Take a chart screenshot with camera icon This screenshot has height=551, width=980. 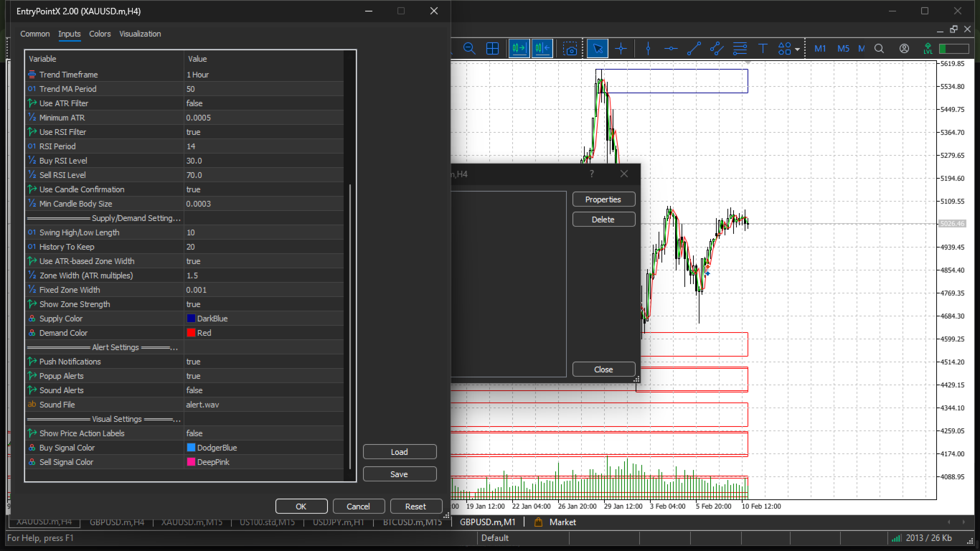click(x=570, y=48)
